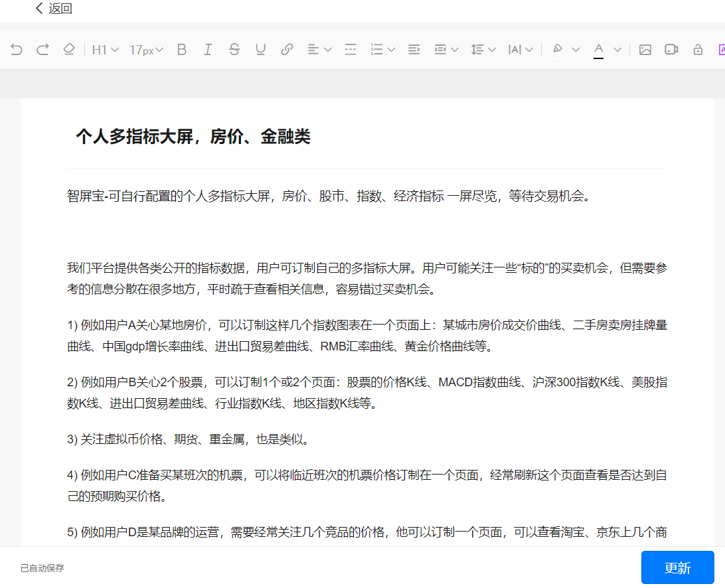Toggle strikethrough formatting
This screenshot has width=725, height=588.
point(234,50)
